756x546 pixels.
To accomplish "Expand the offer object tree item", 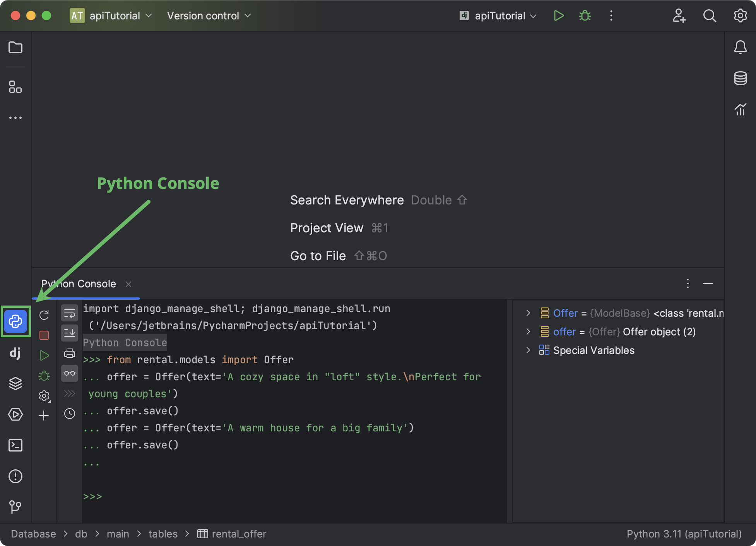I will click(527, 331).
